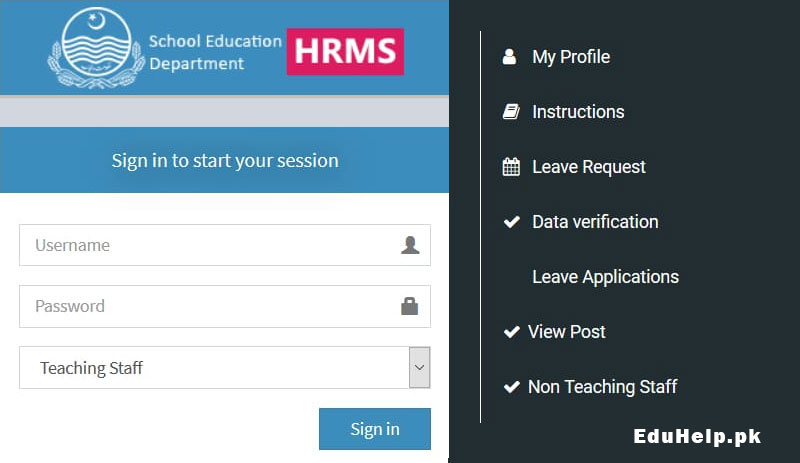The image size is (800, 463).
Task: Click the Data verification checkmark icon
Action: (x=511, y=222)
